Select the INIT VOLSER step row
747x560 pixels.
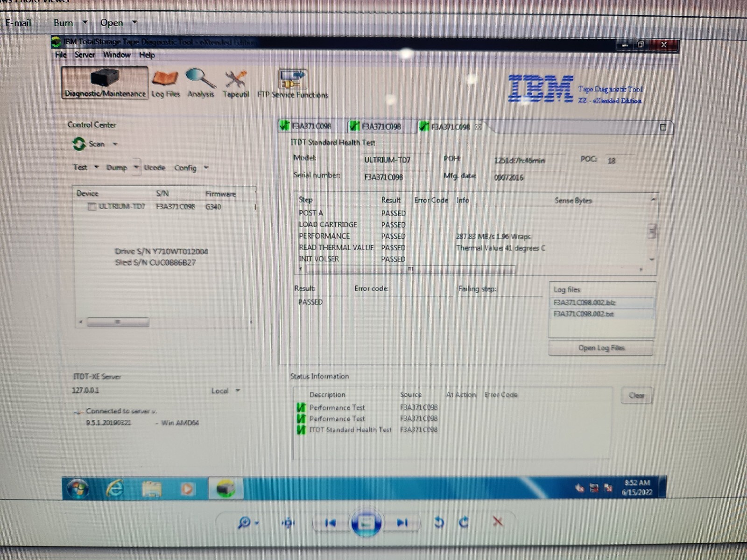(472, 259)
